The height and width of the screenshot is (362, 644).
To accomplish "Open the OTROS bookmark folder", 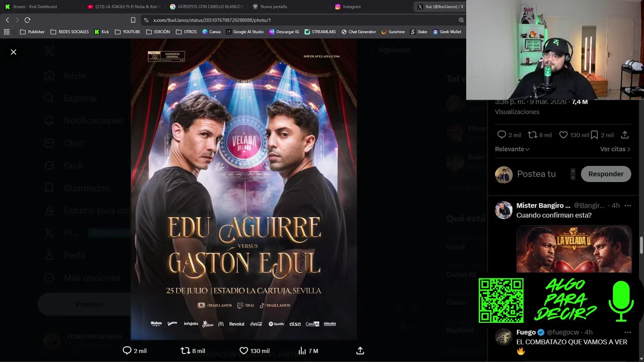I will tap(186, 32).
